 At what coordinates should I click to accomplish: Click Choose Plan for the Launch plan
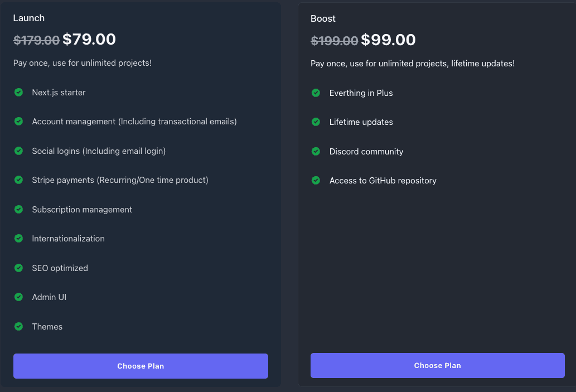[x=141, y=366]
